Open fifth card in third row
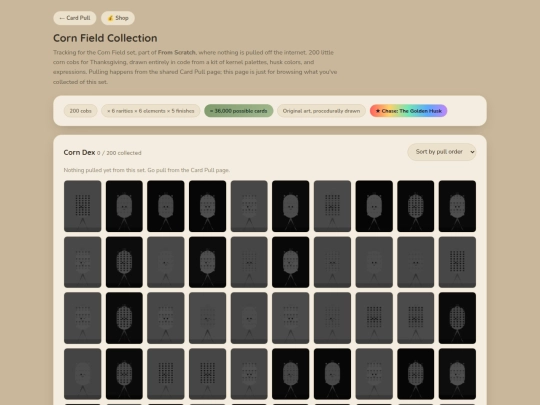The height and width of the screenshot is (405, 540). pos(249,318)
